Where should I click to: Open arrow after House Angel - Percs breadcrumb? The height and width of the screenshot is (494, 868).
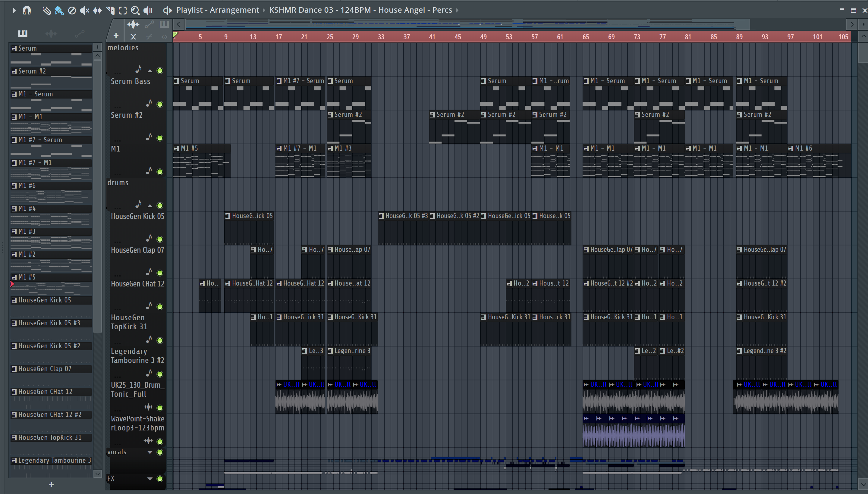tap(457, 10)
